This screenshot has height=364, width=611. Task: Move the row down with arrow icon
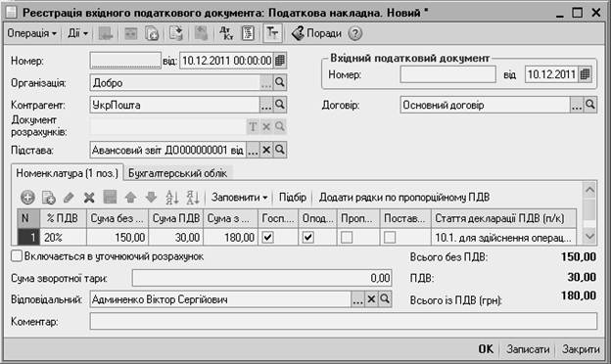(151, 198)
